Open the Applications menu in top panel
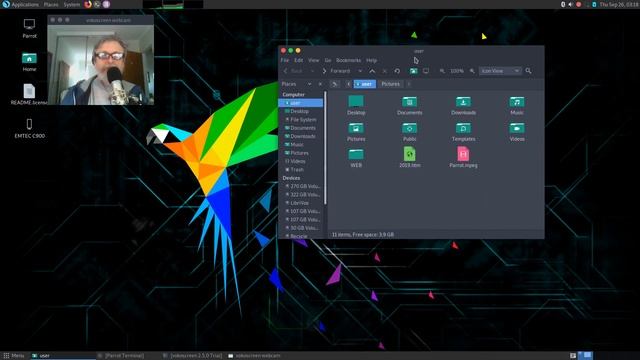640x360 pixels. [20, 4]
